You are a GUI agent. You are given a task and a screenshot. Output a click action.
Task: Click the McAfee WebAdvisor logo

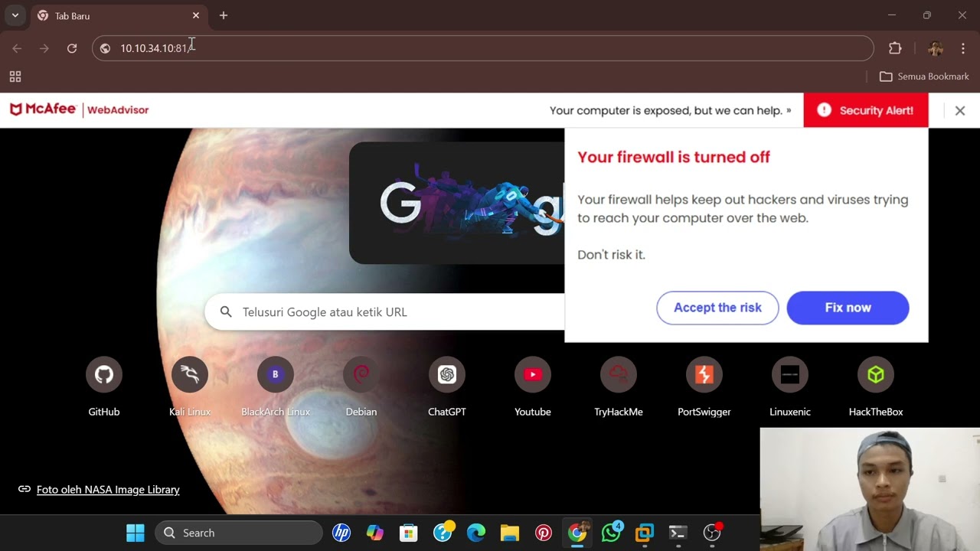(x=79, y=109)
